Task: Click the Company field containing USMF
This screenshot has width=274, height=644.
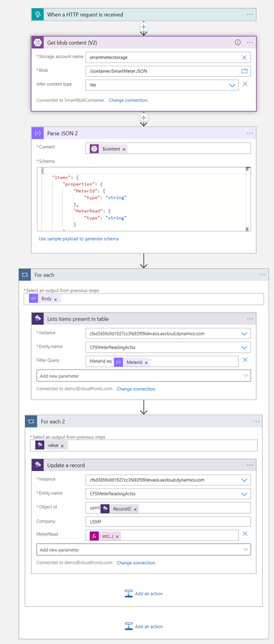Action: pos(168,522)
